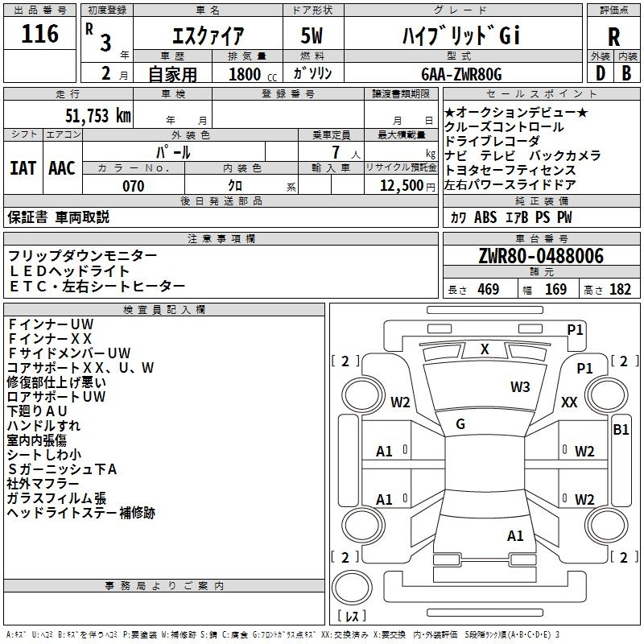Click the A1 mark on the rear hatch
Screen dimensions: 644x644
(515, 536)
